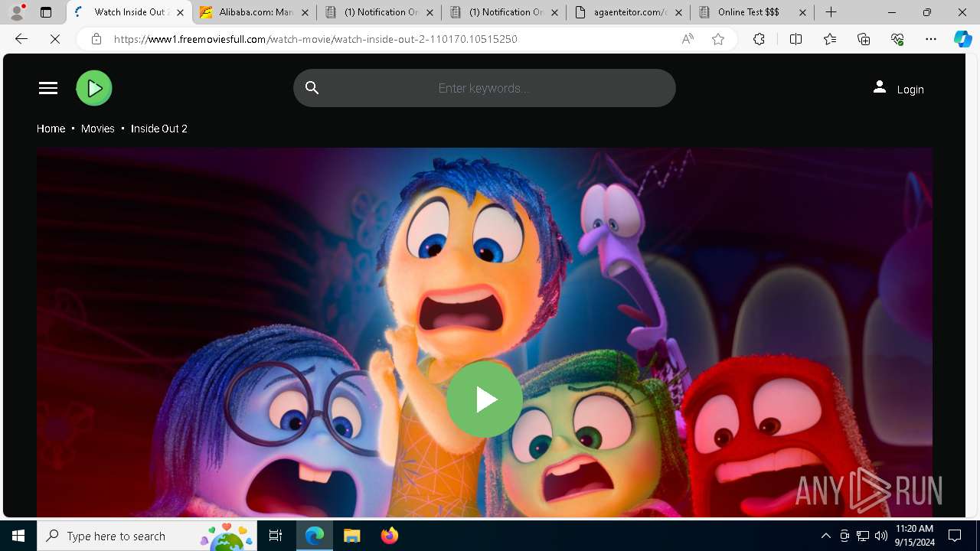Screen dimensions: 980x551
Task: Click the taskbar search box
Action: point(147,536)
